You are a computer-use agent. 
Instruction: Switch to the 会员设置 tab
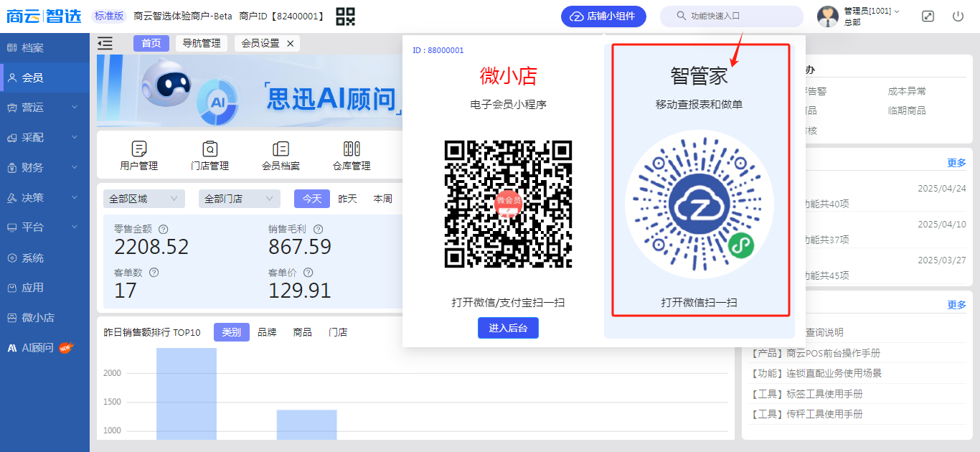[x=260, y=44]
